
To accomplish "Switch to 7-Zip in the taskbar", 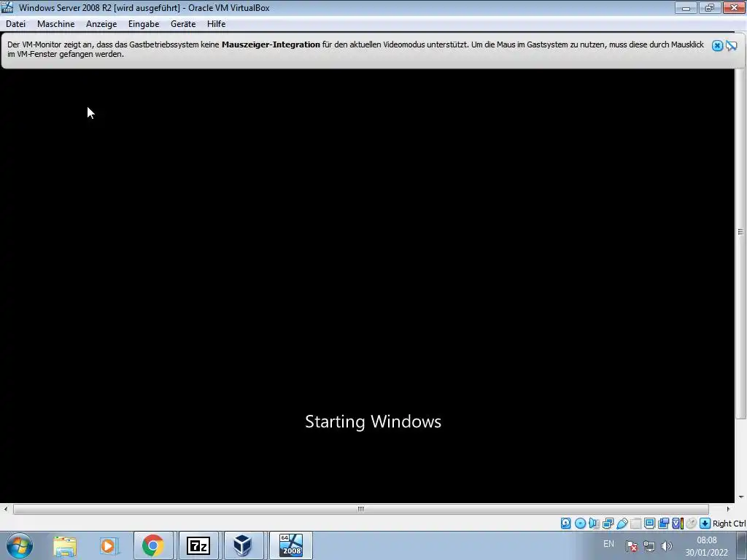I will 198,545.
